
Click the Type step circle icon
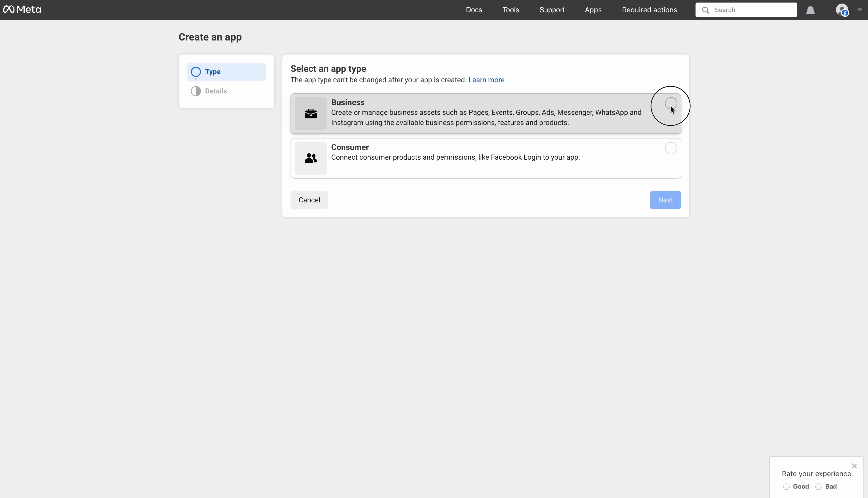point(196,72)
